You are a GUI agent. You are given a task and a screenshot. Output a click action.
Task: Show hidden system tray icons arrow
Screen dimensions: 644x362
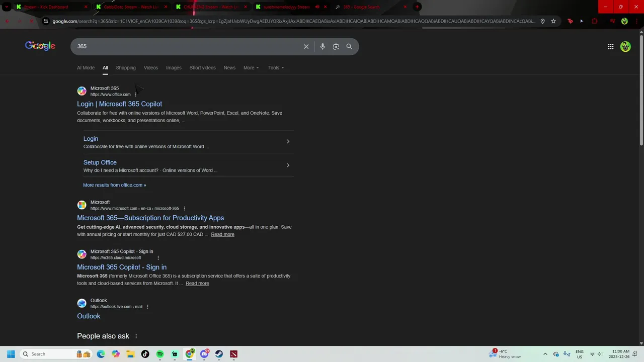[x=545, y=354]
